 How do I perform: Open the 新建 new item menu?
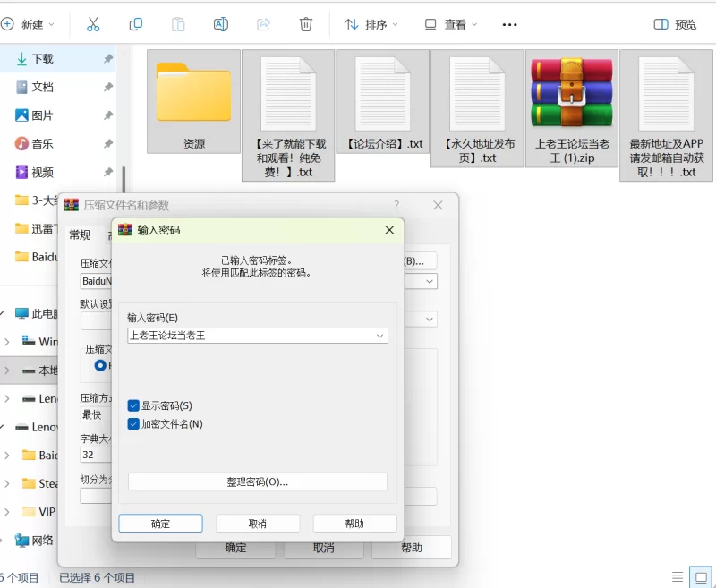tap(29, 24)
